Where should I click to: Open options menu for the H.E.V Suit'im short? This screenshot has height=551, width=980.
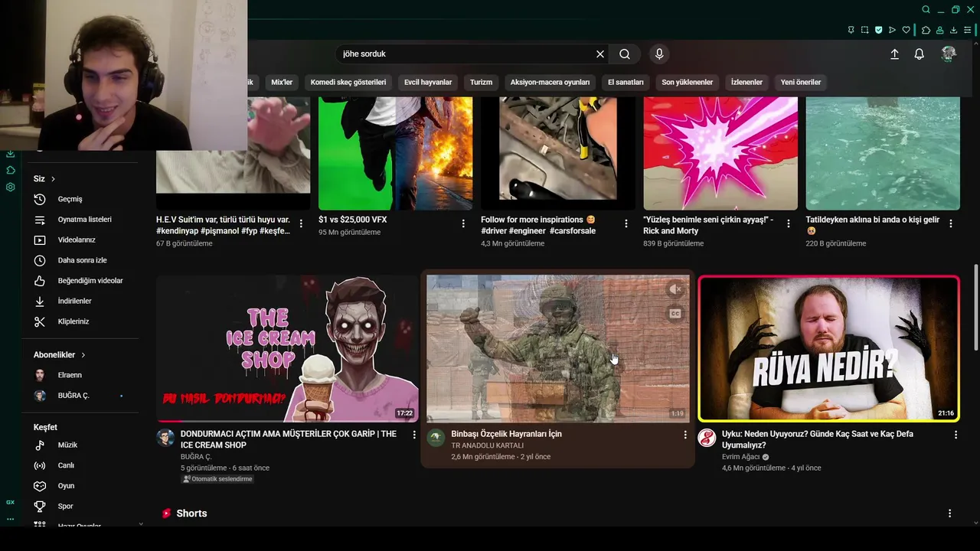coord(301,223)
